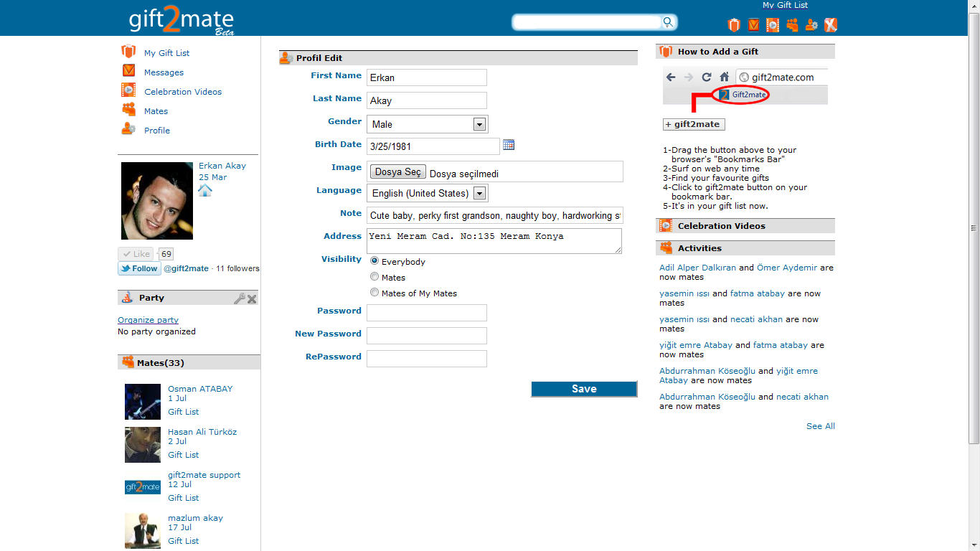Click Organize party link
The height and width of the screenshot is (551, 980).
pos(148,320)
